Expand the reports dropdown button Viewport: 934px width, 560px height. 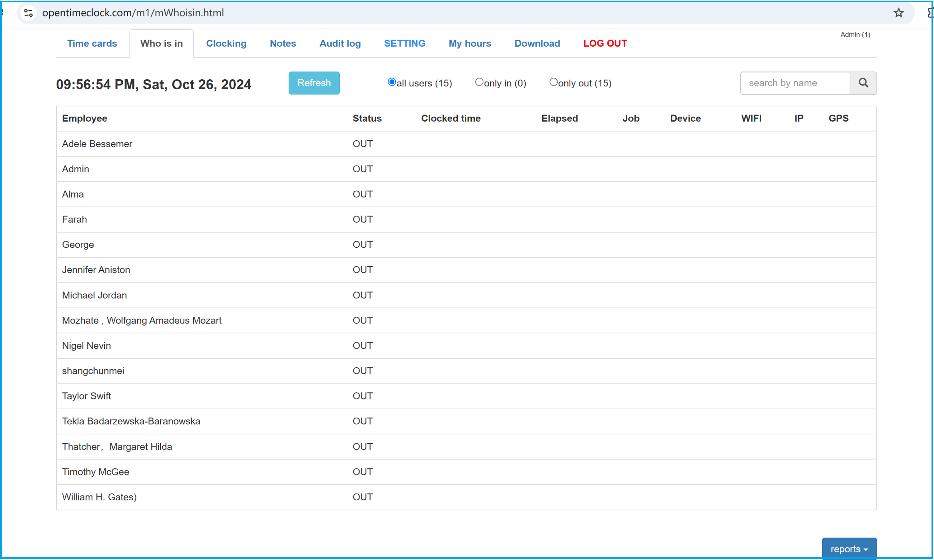(849, 549)
